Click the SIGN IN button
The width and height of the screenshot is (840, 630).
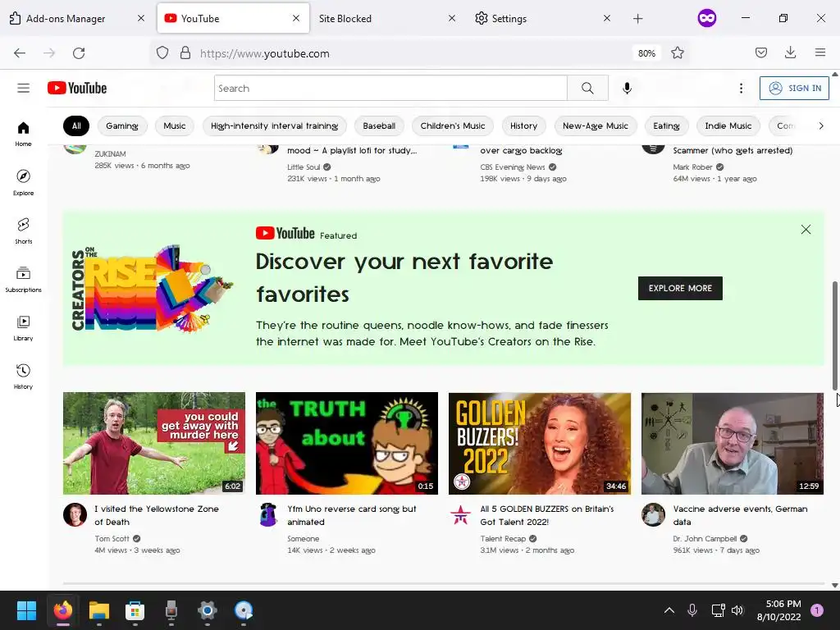coord(794,88)
